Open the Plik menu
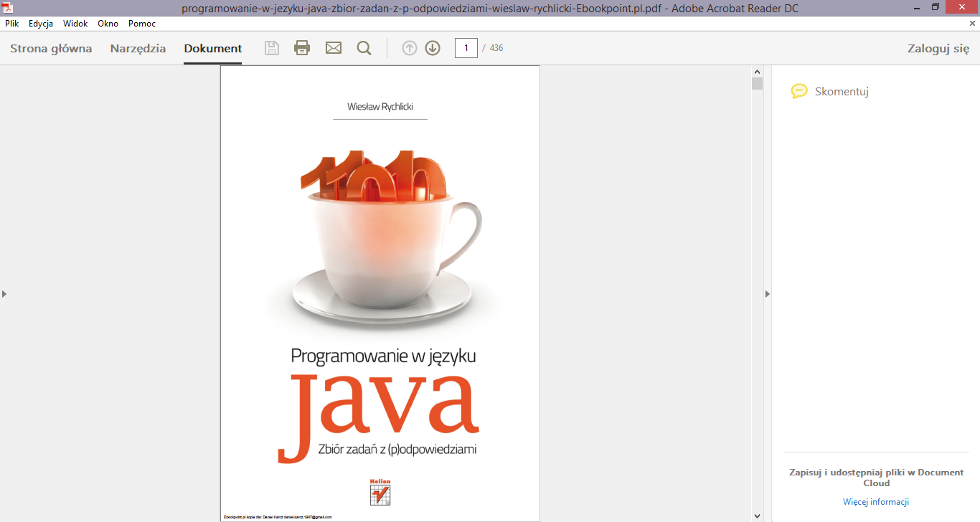The image size is (980, 522). click(x=12, y=24)
